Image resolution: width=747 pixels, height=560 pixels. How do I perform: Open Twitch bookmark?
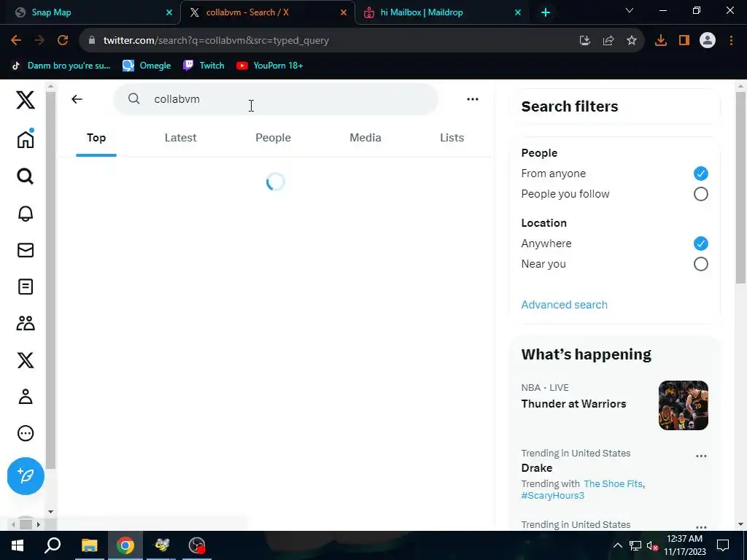click(204, 65)
